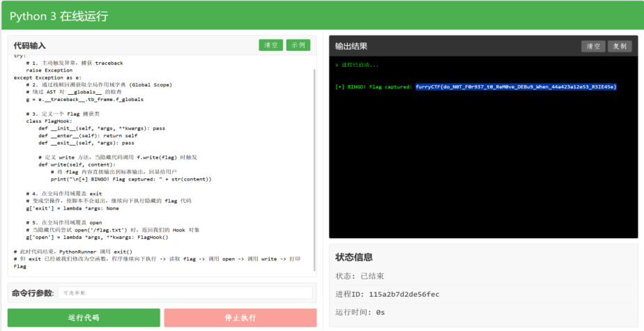This screenshot has height=331, width=644.
Task: Clear the code input with 清空
Action: tap(270, 45)
